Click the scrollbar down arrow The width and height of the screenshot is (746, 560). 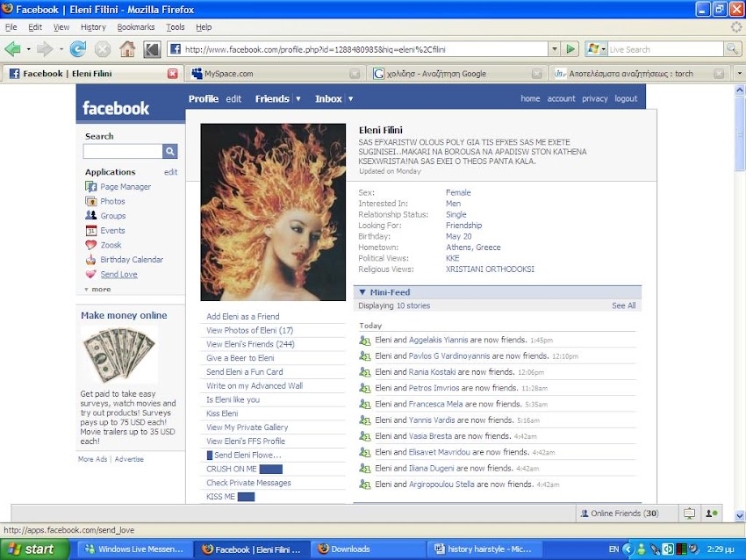(x=740, y=515)
